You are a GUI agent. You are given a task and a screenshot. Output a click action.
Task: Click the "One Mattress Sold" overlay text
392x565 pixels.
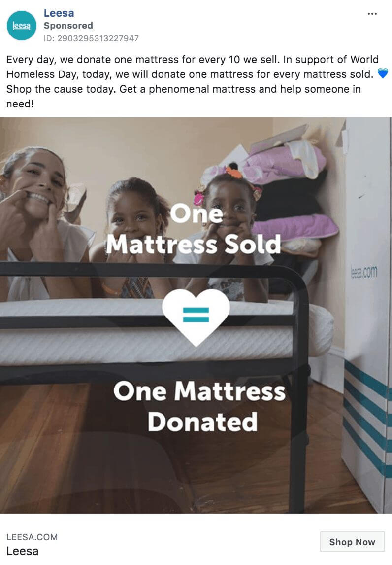194,229
